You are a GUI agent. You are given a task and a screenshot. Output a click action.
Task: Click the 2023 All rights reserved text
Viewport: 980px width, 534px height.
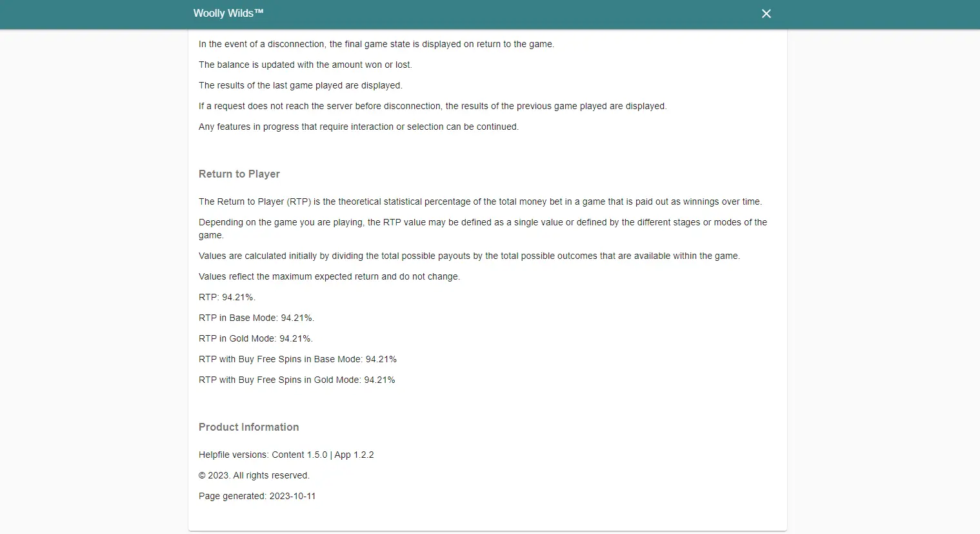(254, 475)
